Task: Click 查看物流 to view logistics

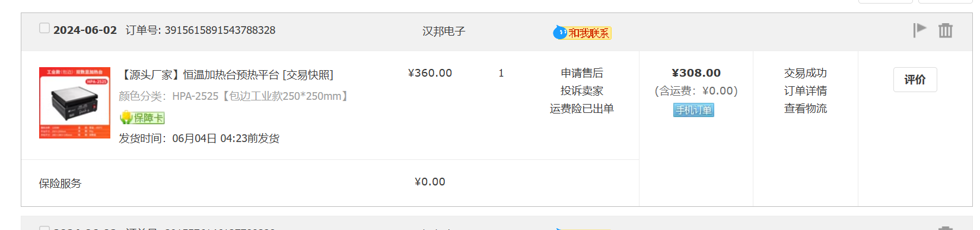Action: [806, 109]
